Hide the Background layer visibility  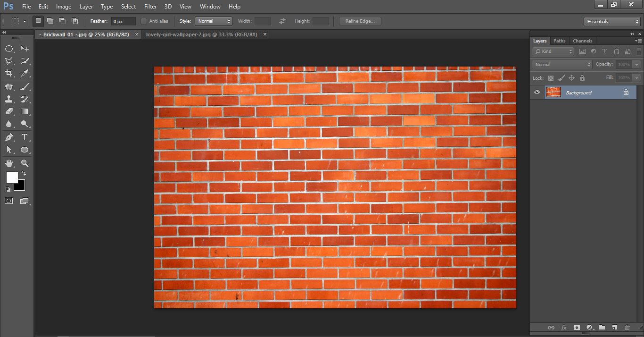coord(537,93)
